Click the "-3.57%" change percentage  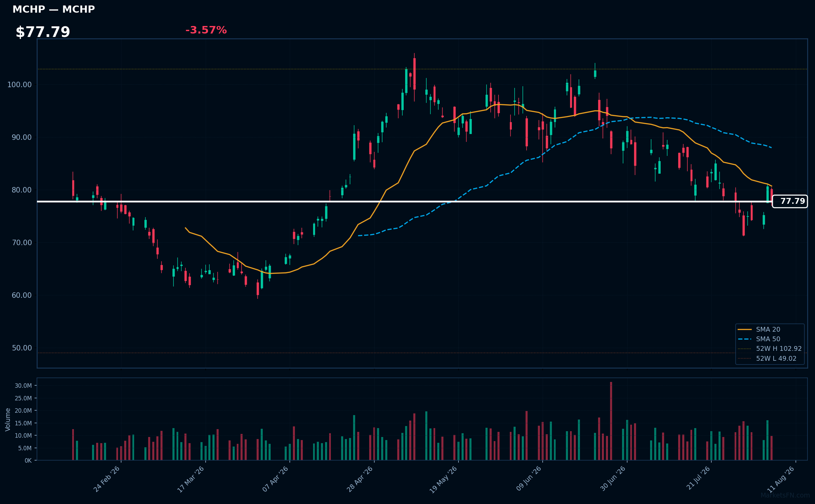click(x=206, y=30)
